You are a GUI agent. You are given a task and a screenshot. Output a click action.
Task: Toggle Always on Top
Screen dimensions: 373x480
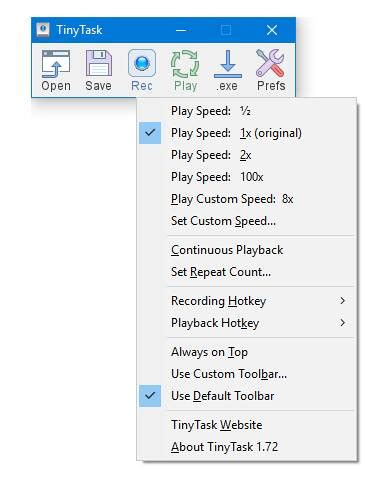tap(247, 352)
